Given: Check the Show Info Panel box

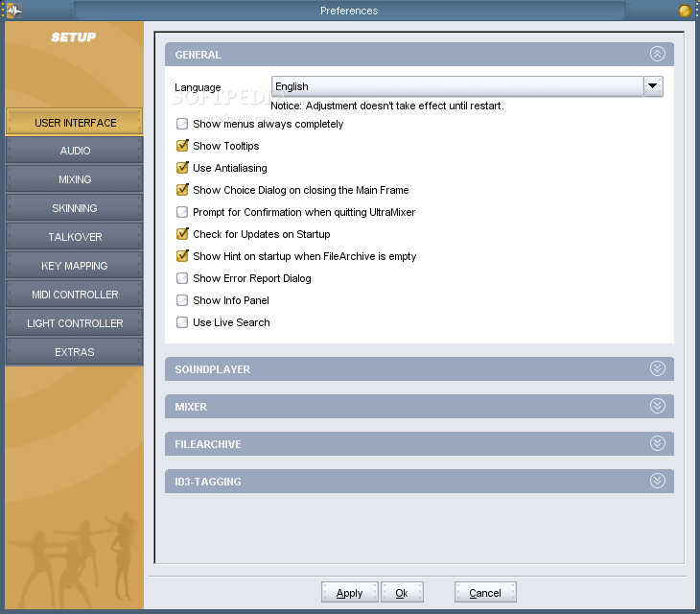Looking at the screenshot, I should 182,300.
